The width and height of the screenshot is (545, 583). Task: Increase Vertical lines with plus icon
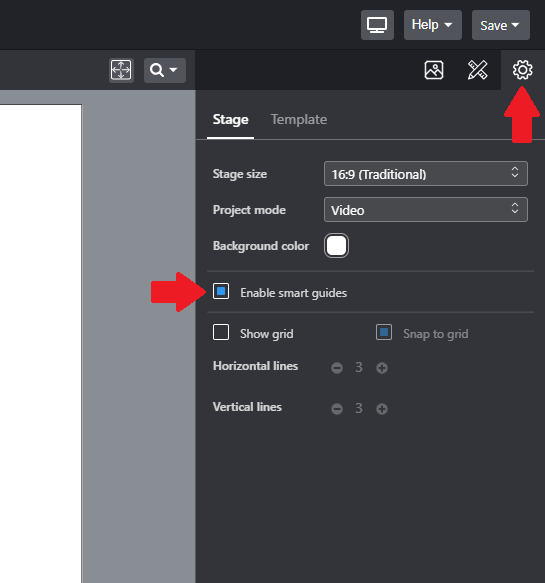[x=382, y=409]
